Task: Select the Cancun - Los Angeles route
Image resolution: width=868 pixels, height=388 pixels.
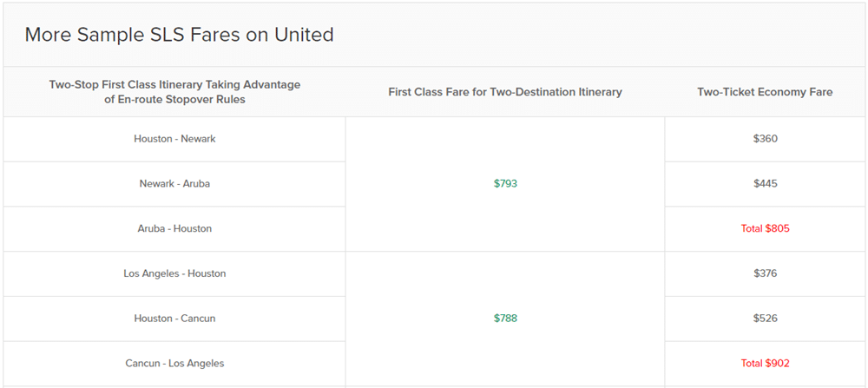Action: pos(174,364)
